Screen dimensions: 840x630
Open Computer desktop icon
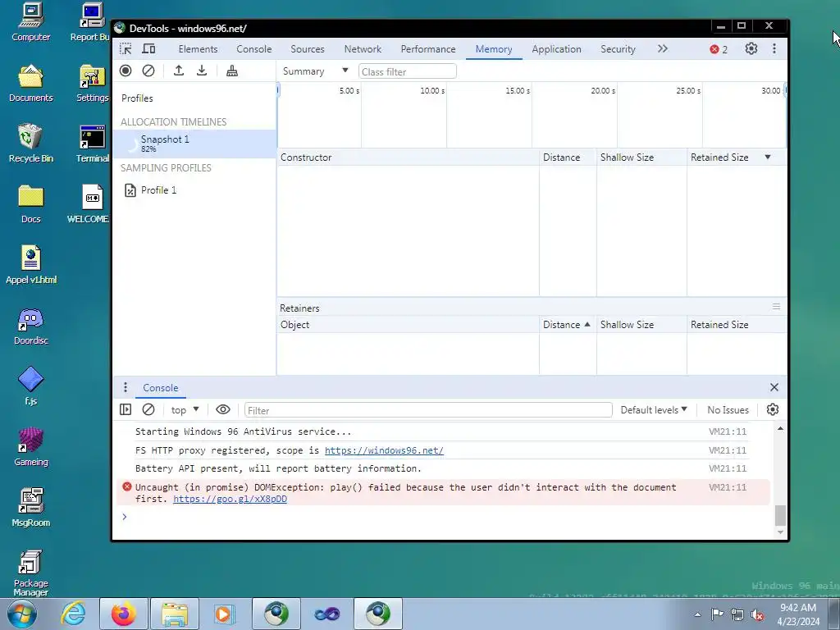[x=31, y=22]
